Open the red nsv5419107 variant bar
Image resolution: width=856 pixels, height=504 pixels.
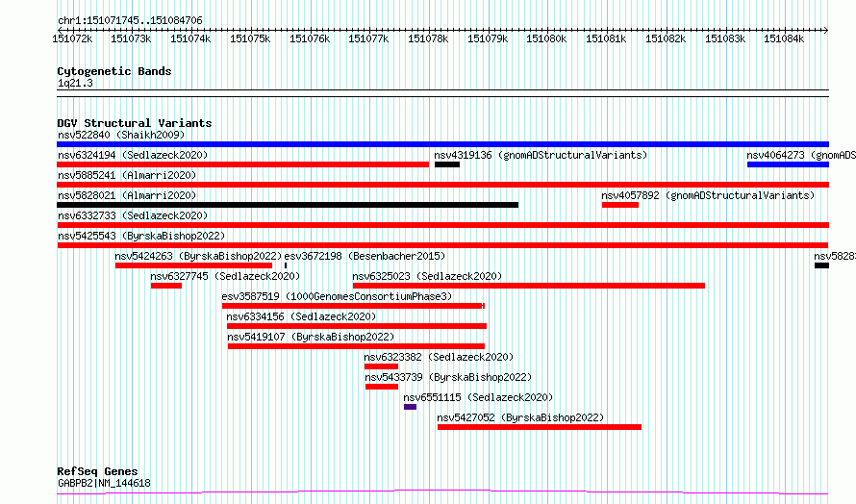tap(357, 346)
